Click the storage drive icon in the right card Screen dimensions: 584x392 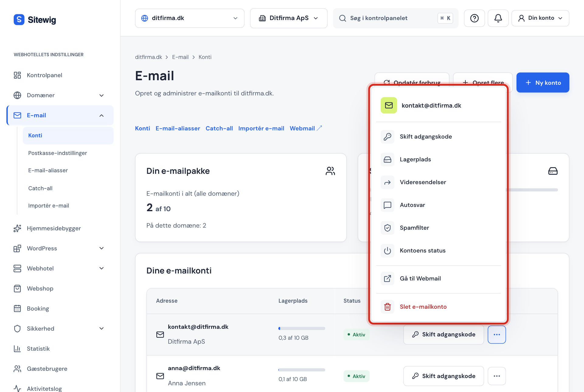tap(553, 171)
